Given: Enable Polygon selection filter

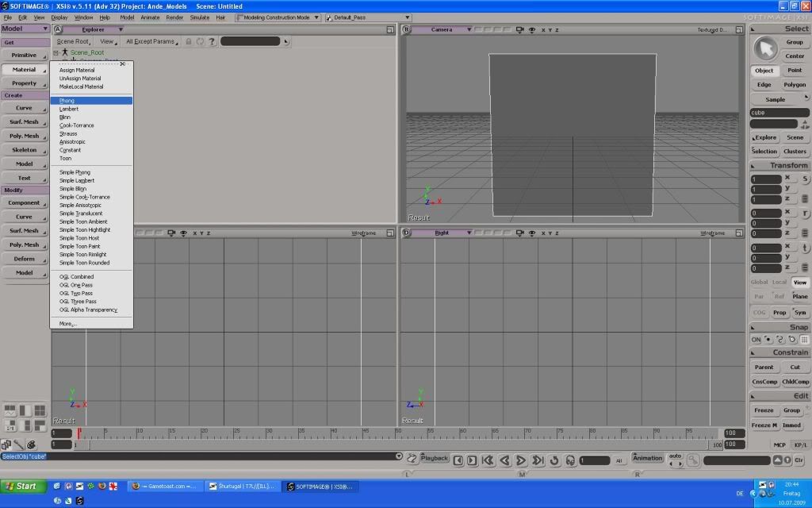Looking at the screenshot, I should (x=795, y=84).
